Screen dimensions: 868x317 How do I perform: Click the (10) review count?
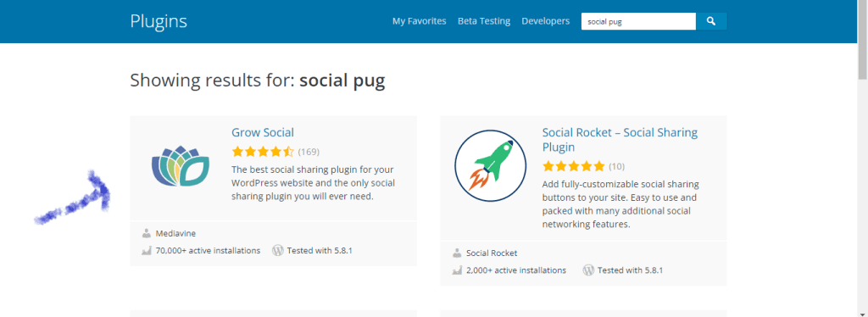tap(617, 166)
